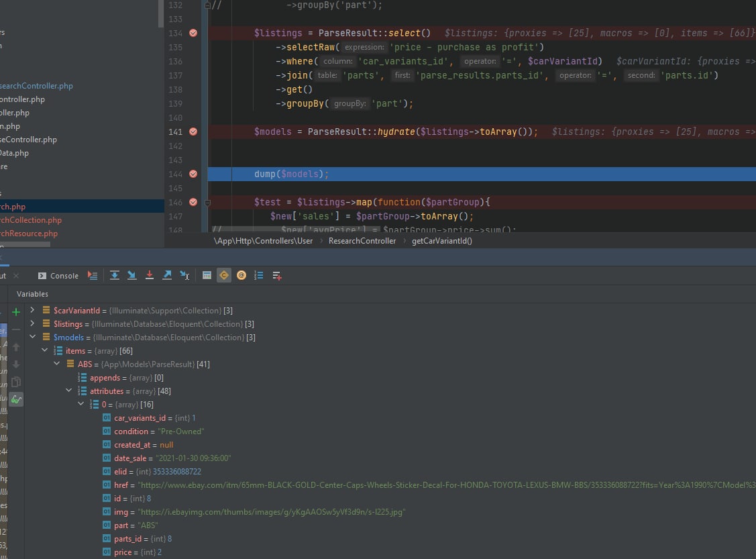The height and width of the screenshot is (559, 756).
Task: Collapse the $models variable
Action: [32, 337]
